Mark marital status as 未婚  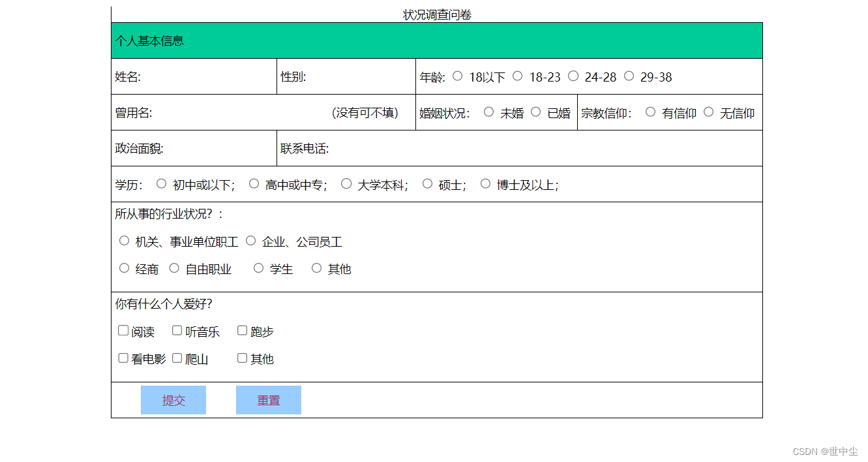(488, 112)
